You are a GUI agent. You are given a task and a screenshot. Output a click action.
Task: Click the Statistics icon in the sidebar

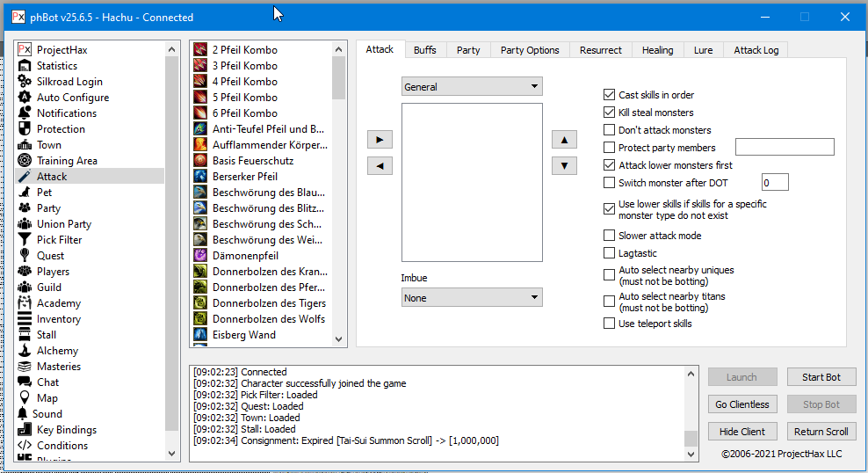(x=25, y=66)
